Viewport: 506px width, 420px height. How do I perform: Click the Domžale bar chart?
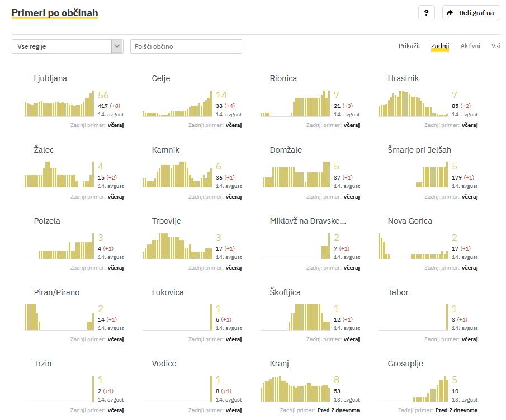point(295,176)
